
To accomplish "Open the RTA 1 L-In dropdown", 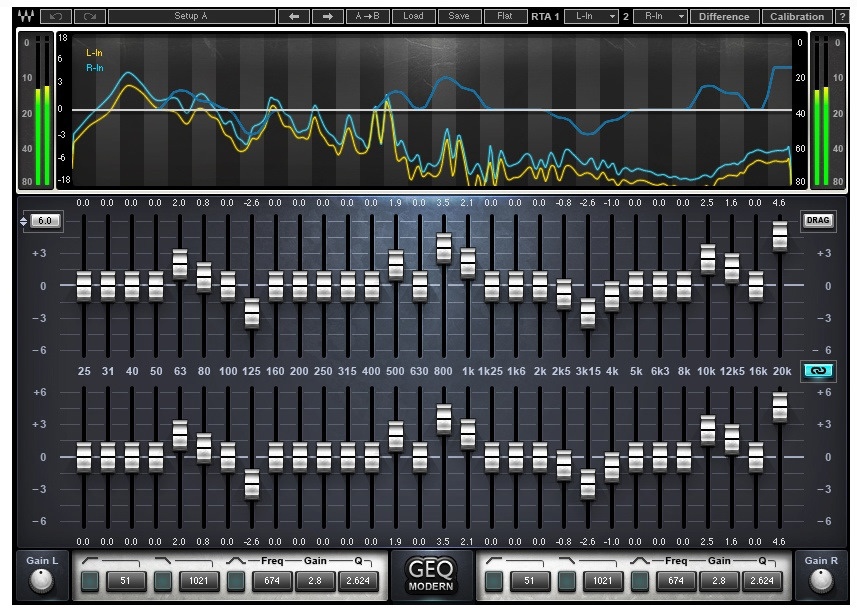I will (591, 17).
